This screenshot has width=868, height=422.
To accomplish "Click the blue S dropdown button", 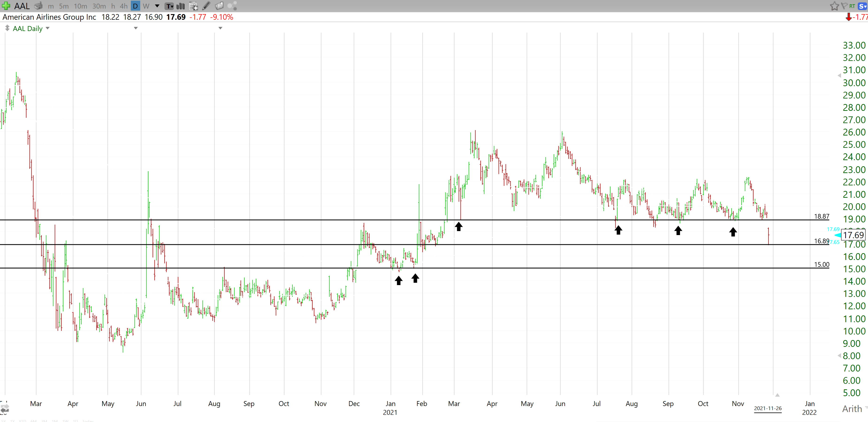I will [x=863, y=6].
